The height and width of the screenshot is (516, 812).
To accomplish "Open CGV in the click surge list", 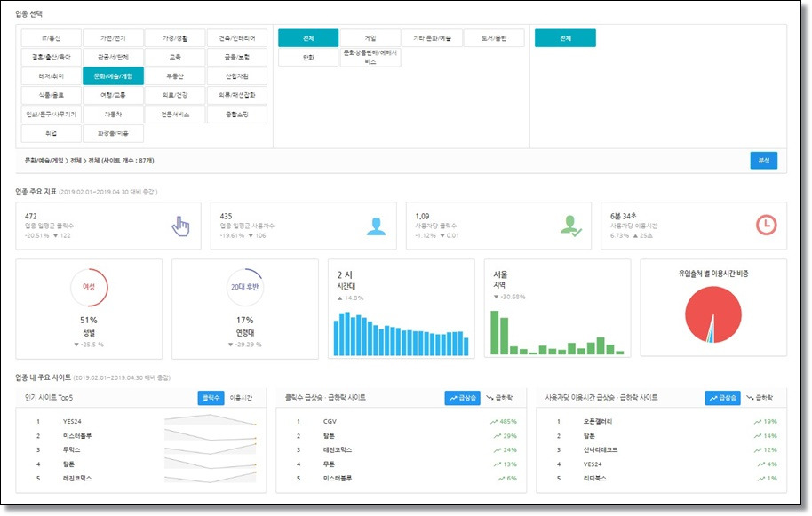I will coord(330,422).
